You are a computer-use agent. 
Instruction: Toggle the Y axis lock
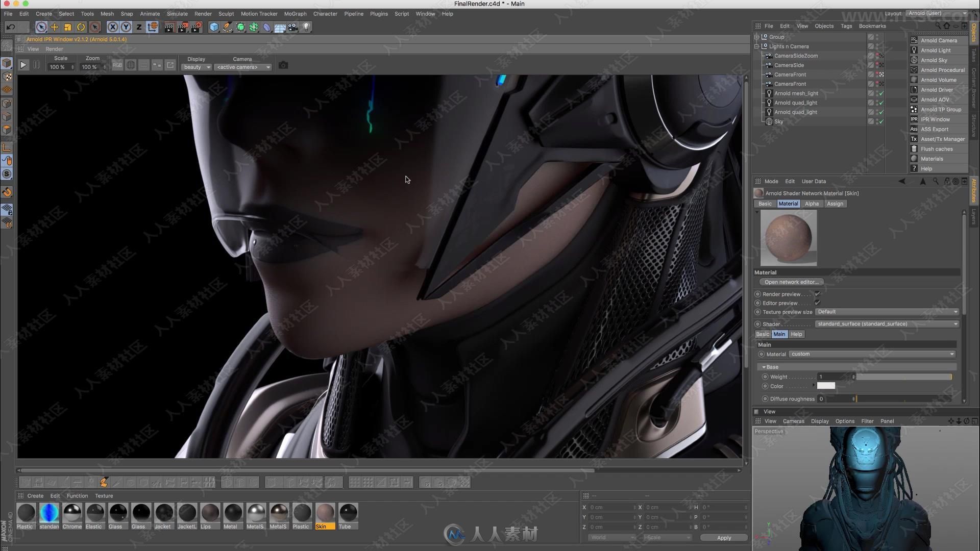click(126, 27)
